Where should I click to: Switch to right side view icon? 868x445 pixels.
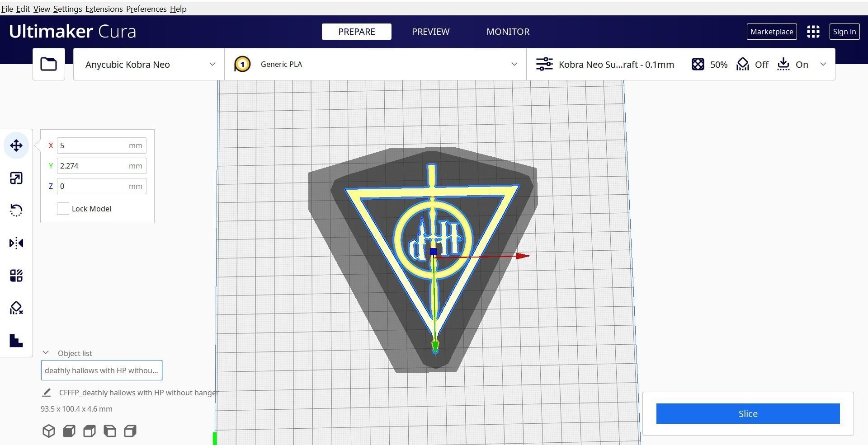coord(130,431)
